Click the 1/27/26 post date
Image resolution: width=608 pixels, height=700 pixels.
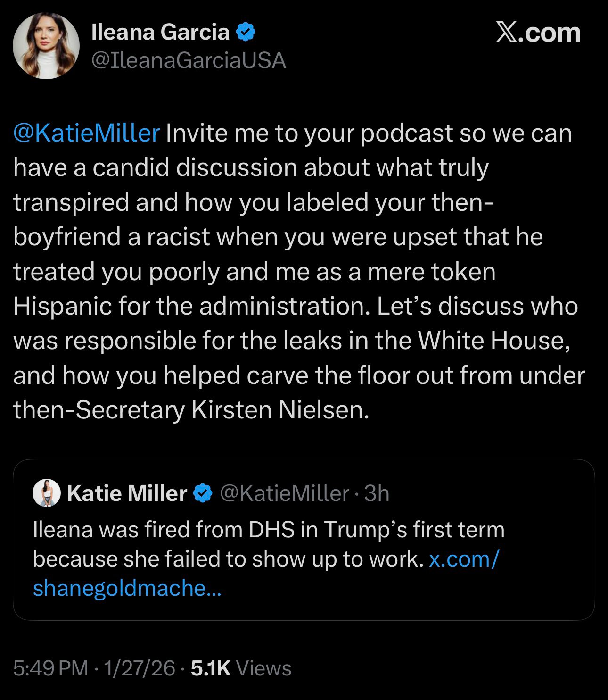coord(140,668)
